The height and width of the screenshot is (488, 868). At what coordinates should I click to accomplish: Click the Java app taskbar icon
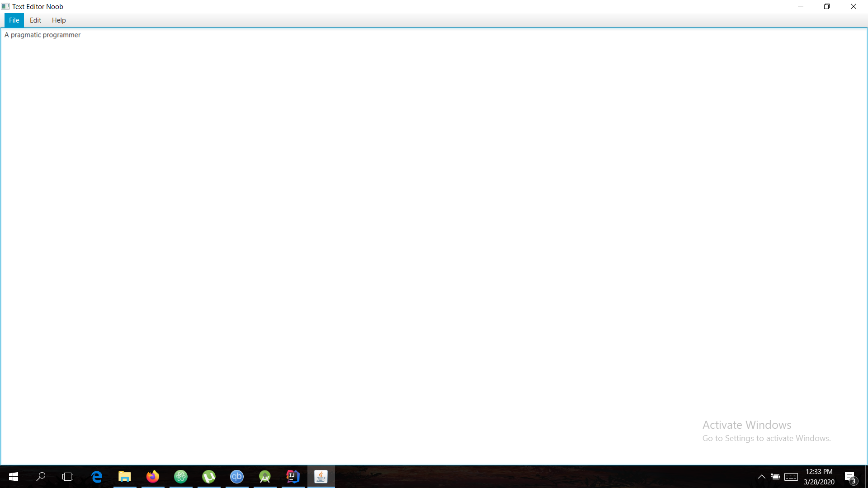(321, 477)
